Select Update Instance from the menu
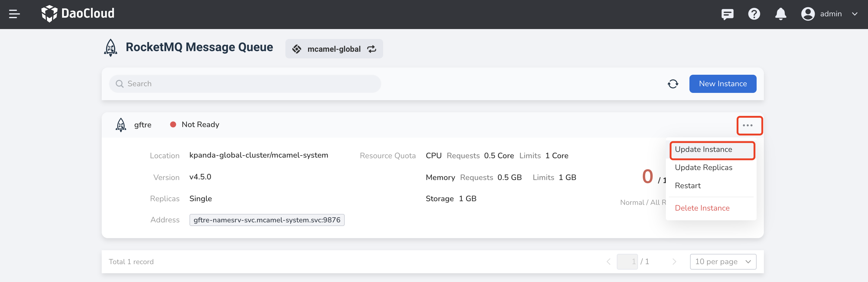This screenshot has width=868, height=282. coord(703,149)
